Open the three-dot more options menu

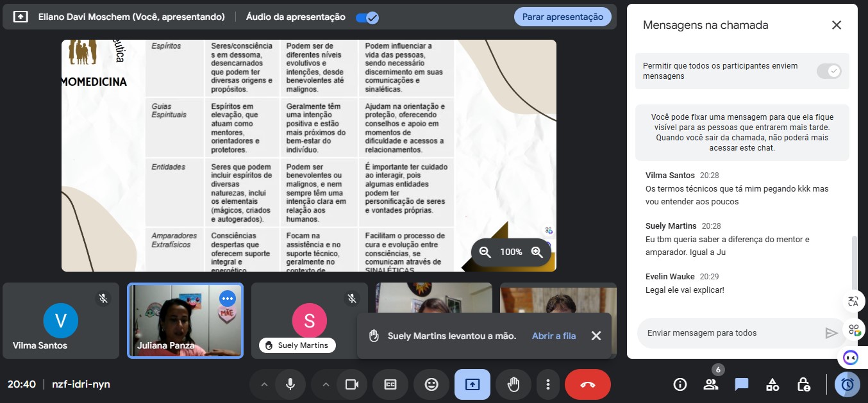tap(547, 384)
